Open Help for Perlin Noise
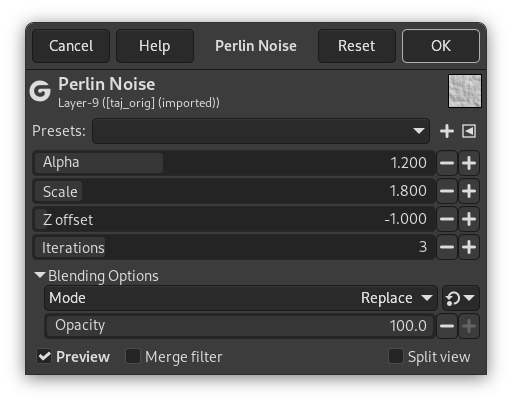The image size is (512, 403). pyautogui.click(x=155, y=46)
